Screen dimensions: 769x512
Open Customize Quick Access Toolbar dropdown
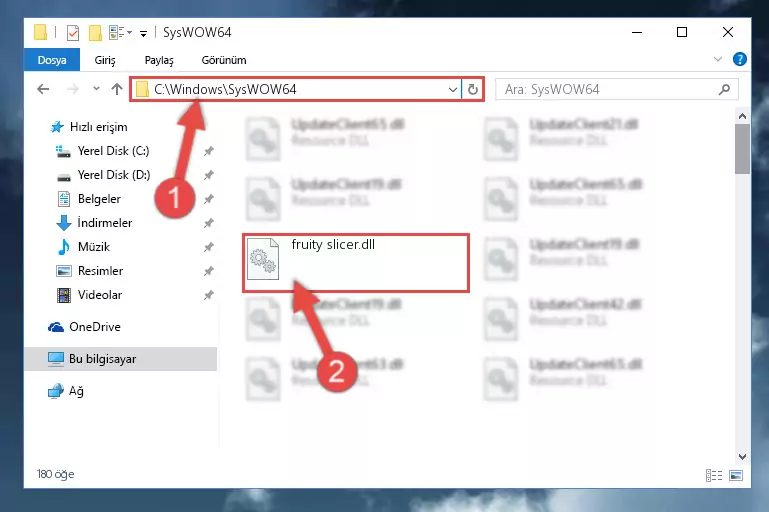point(143,33)
